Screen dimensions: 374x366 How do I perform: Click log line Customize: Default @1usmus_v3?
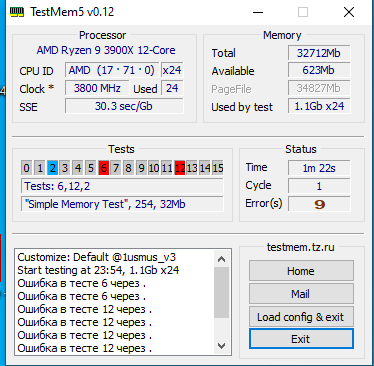coord(97,257)
